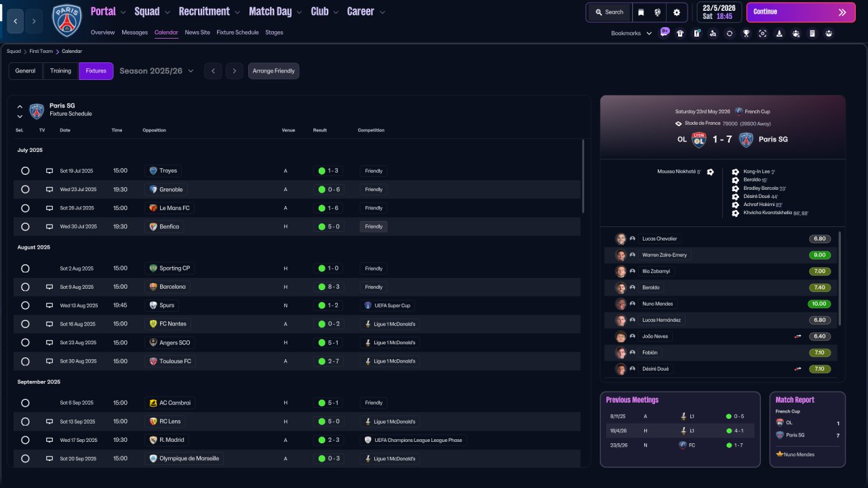Screen dimensions: 868x488
Task: Switch to the Training tab
Action: pos(60,71)
